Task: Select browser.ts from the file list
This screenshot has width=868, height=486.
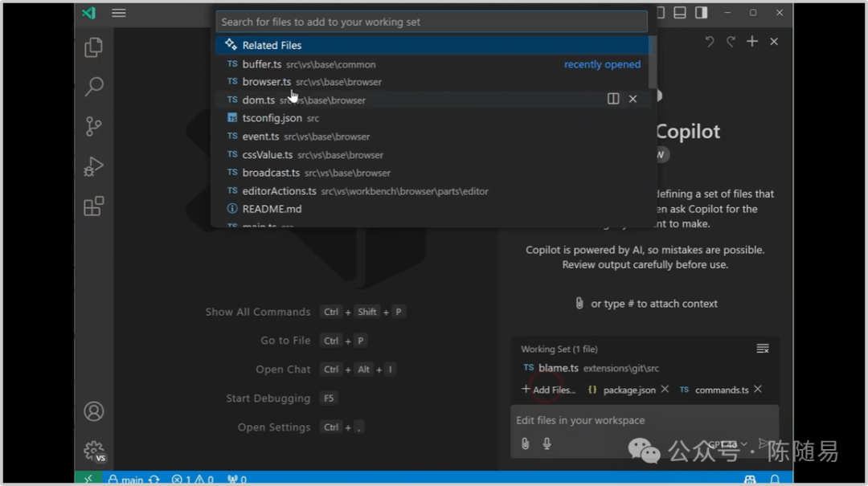Action: [432, 82]
